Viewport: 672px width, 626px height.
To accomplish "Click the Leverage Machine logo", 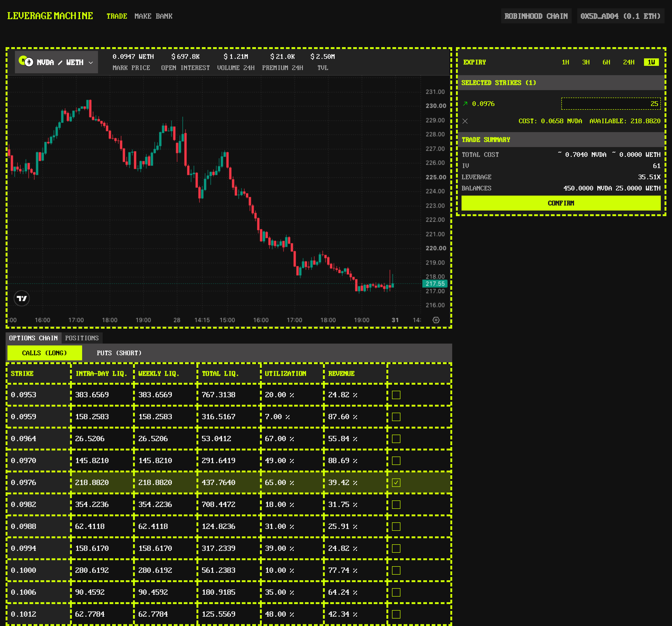I will click(50, 16).
